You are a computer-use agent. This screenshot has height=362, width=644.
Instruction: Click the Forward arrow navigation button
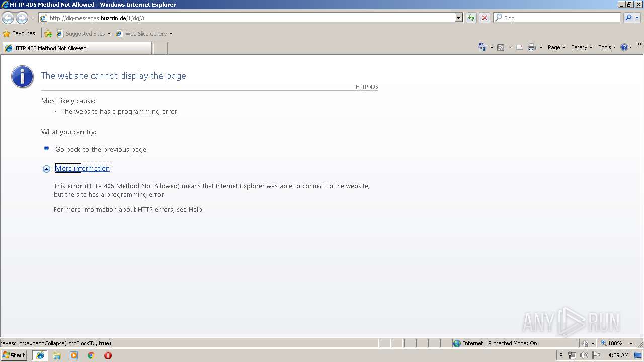tap(22, 18)
